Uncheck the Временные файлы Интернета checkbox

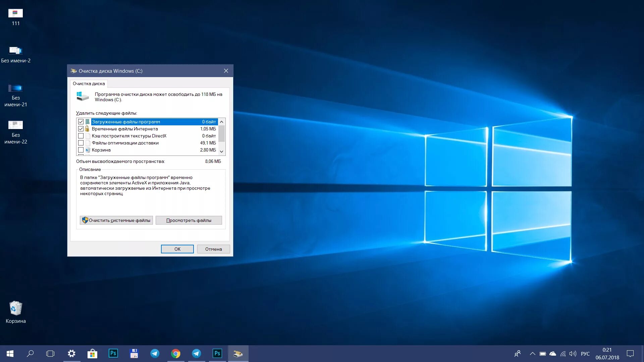81,129
